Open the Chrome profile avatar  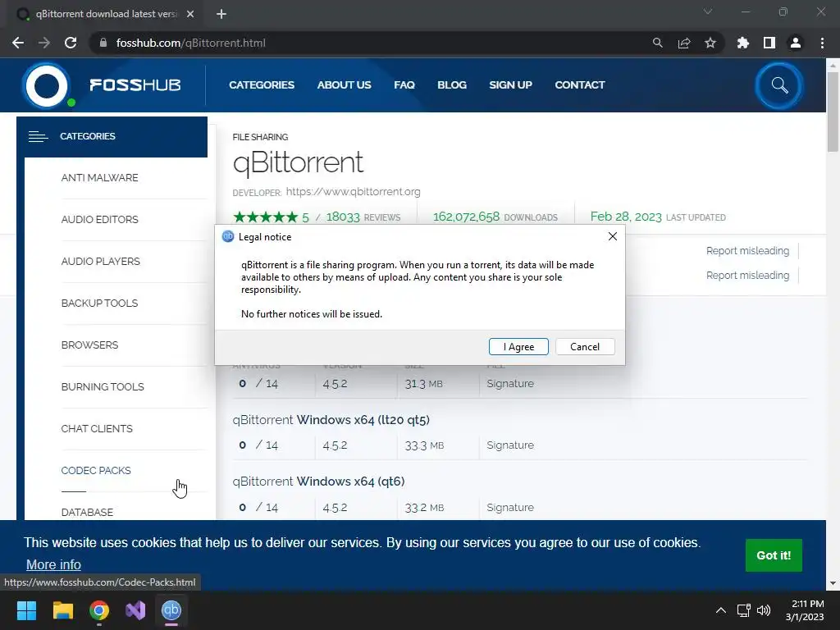pos(796,43)
